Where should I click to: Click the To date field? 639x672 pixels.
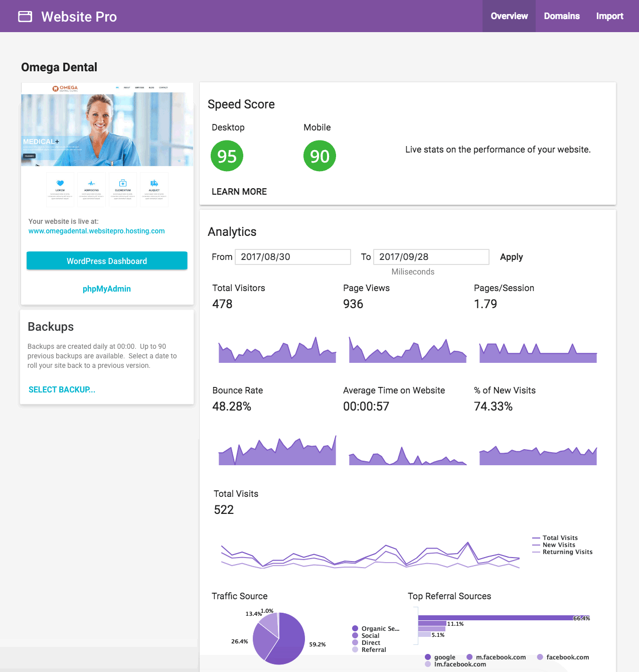431,257
